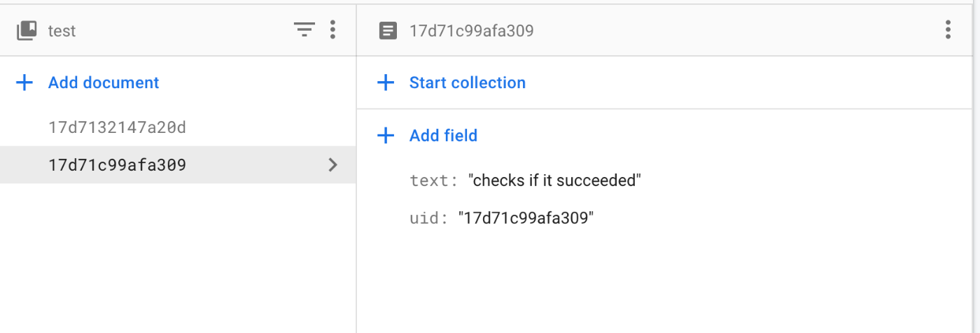This screenshot has height=333, width=980.
Task: Click the document icon beside 17d71c99afa309 header
Action: (x=387, y=30)
